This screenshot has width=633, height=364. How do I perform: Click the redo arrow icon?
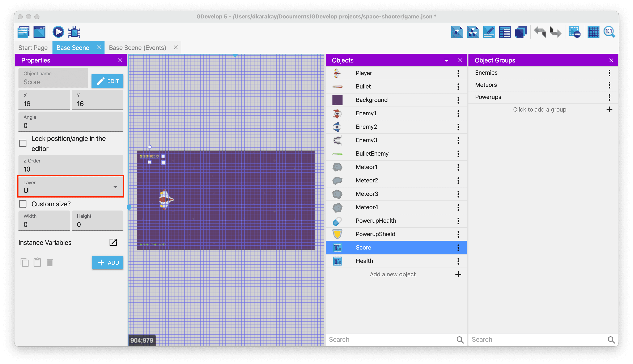click(555, 32)
